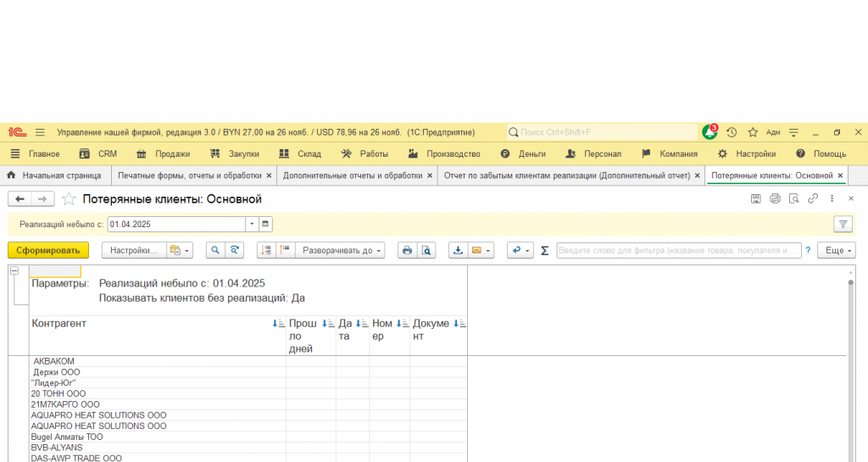
Task: Open the Еще dropdown menu
Action: (x=837, y=250)
